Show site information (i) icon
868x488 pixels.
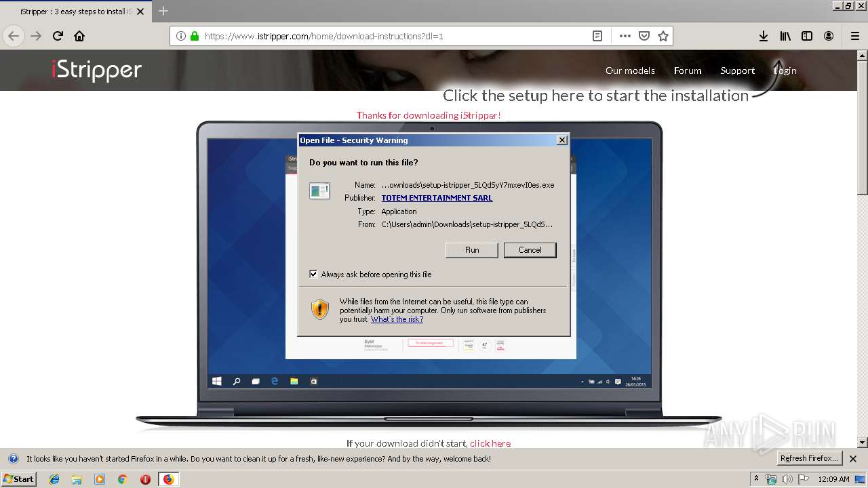point(181,36)
